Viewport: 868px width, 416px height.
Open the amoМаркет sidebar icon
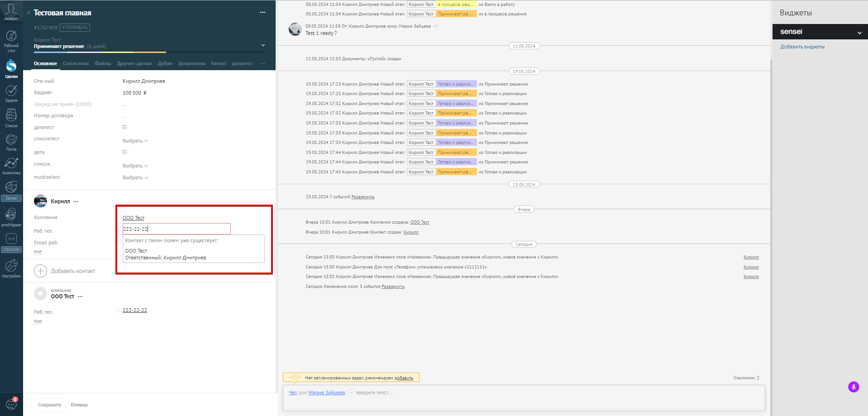tap(11, 214)
